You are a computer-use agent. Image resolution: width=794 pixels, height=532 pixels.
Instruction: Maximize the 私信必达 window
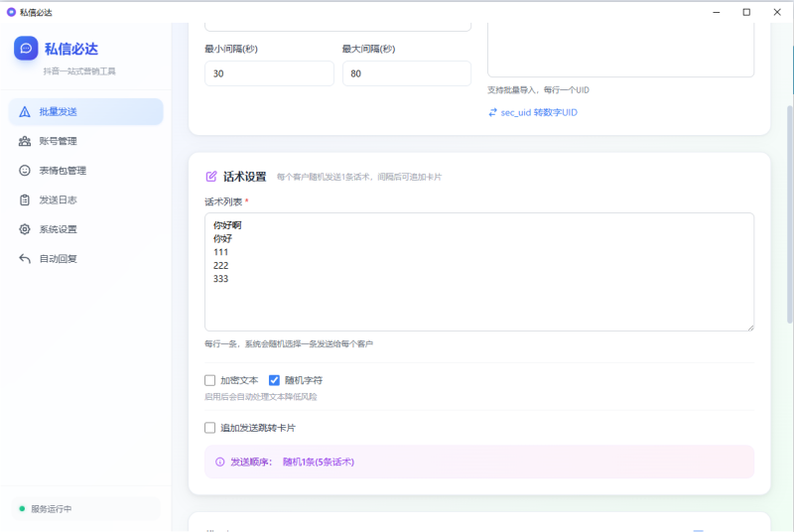tap(746, 12)
